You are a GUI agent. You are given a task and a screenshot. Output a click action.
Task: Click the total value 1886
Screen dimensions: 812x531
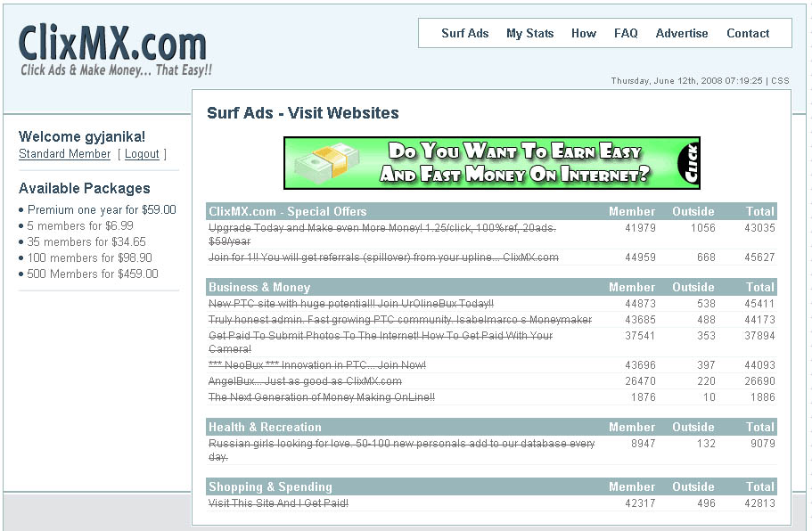763,397
